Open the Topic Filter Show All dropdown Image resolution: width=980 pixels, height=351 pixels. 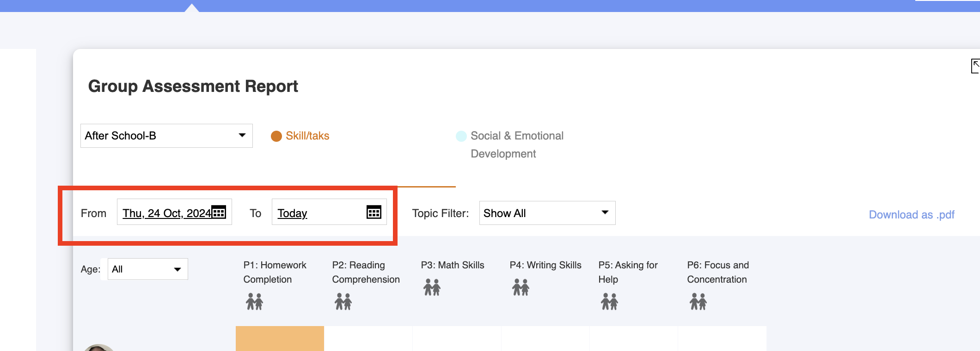[547, 213]
